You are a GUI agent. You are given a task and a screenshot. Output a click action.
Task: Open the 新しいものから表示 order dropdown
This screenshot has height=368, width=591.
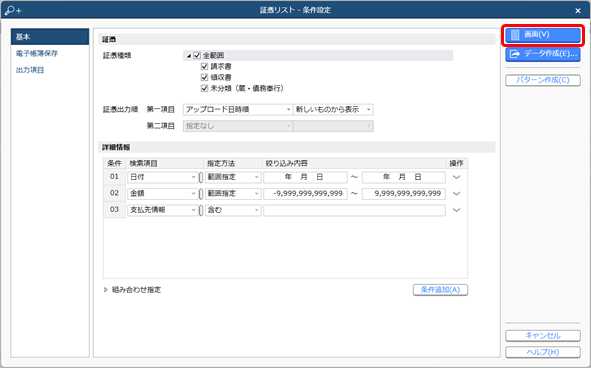point(334,109)
